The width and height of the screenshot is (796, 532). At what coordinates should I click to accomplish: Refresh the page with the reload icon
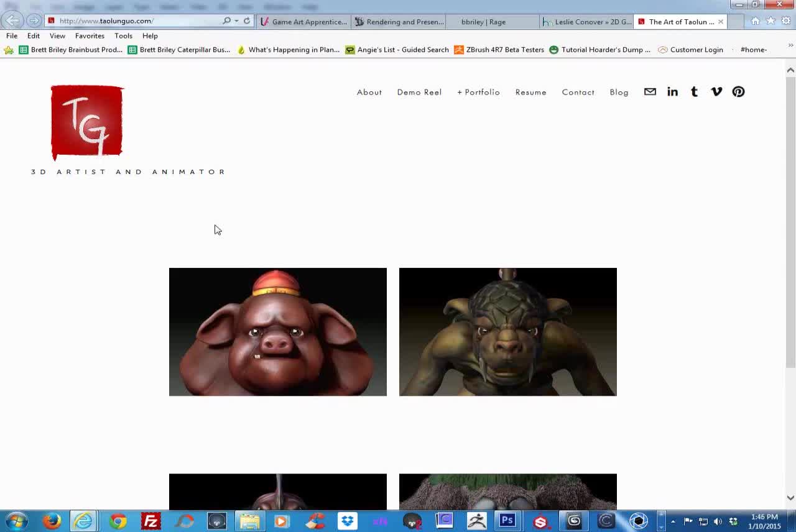coord(247,21)
